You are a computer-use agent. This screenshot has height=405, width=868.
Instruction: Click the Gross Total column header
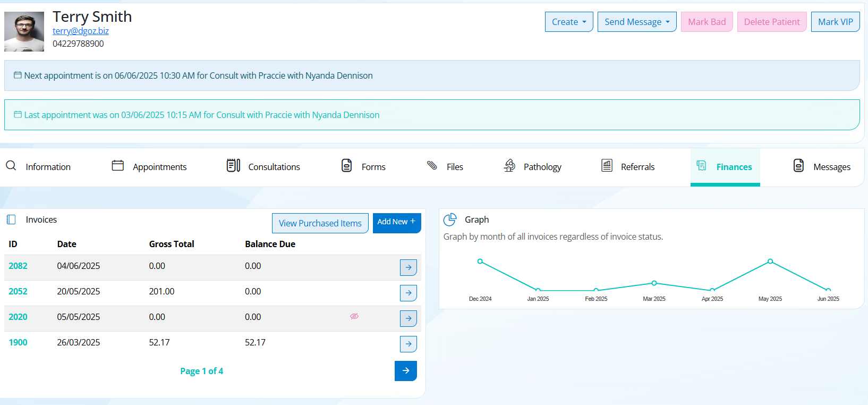click(x=172, y=244)
